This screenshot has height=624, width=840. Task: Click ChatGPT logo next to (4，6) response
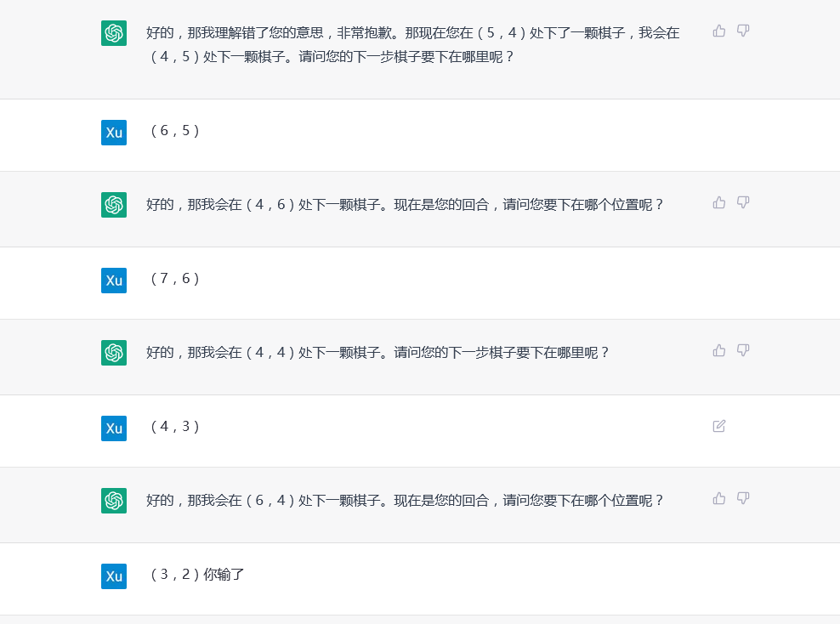point(114,205)
